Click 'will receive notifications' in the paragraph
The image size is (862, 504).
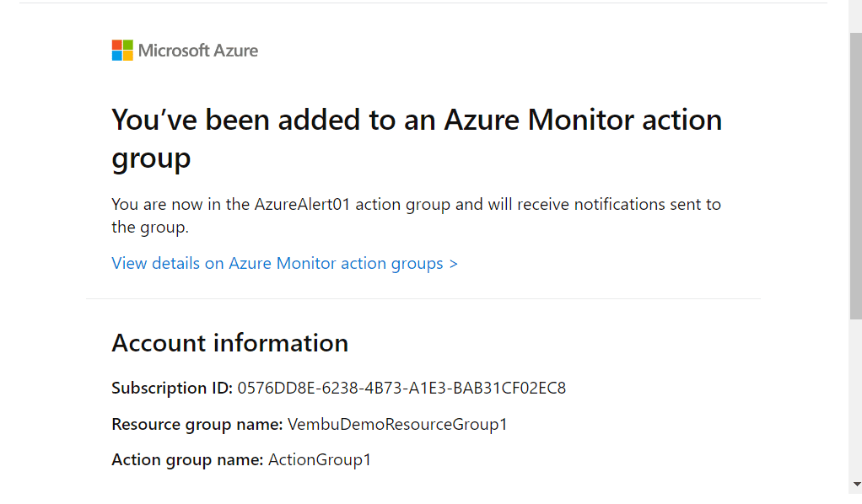[x=576, y=205]
